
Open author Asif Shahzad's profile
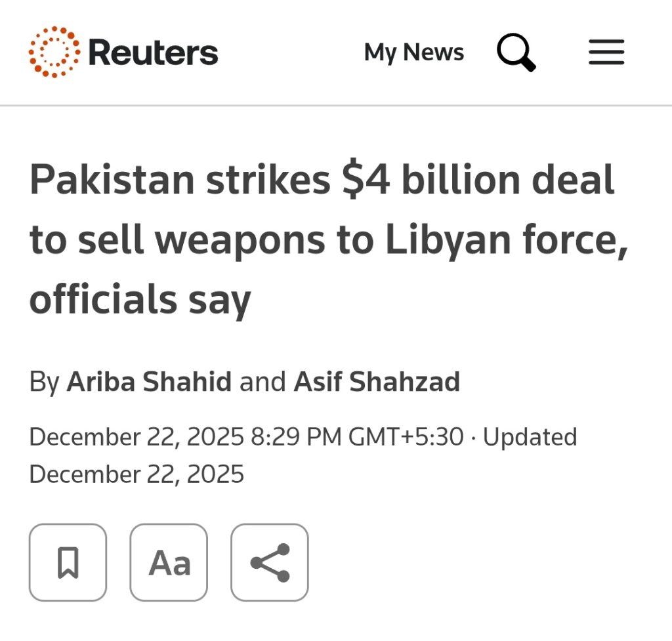[x=377, y=382]
